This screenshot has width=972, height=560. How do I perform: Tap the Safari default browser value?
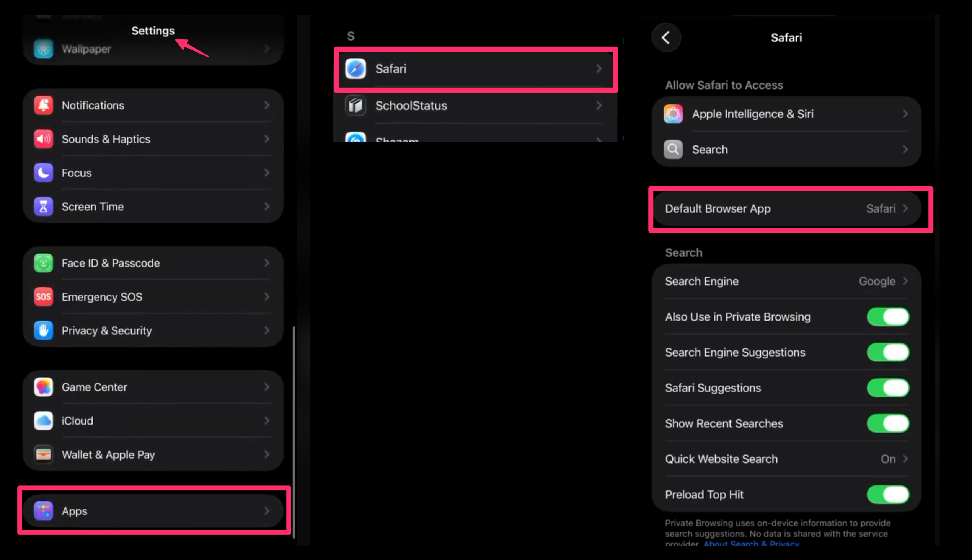(x=881, y=208)
